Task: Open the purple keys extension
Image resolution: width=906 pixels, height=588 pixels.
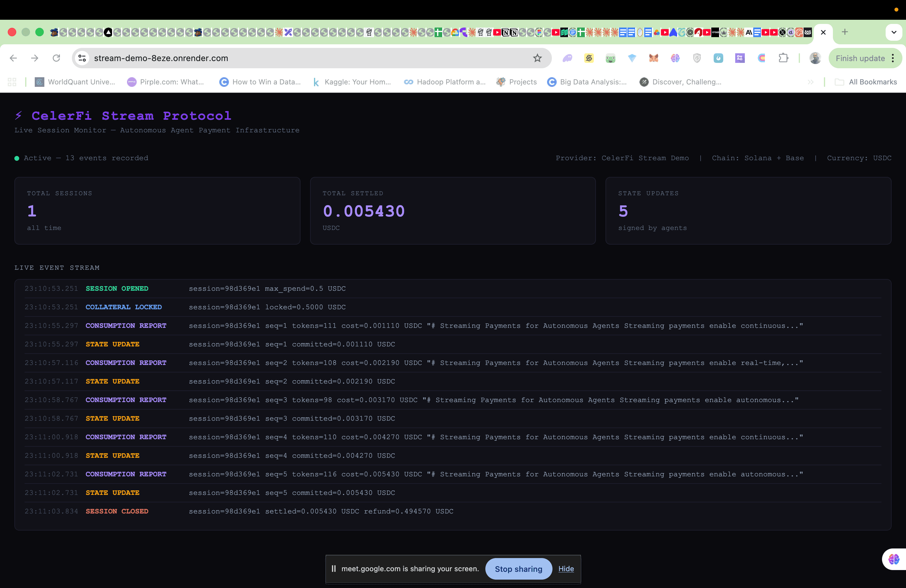Action: tap(740, 58)
